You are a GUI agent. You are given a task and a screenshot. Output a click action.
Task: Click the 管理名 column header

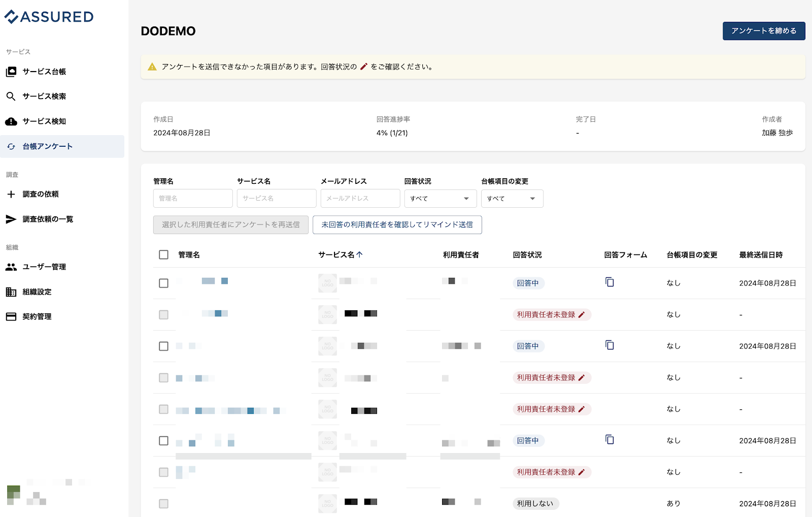(x=189, y=255)
